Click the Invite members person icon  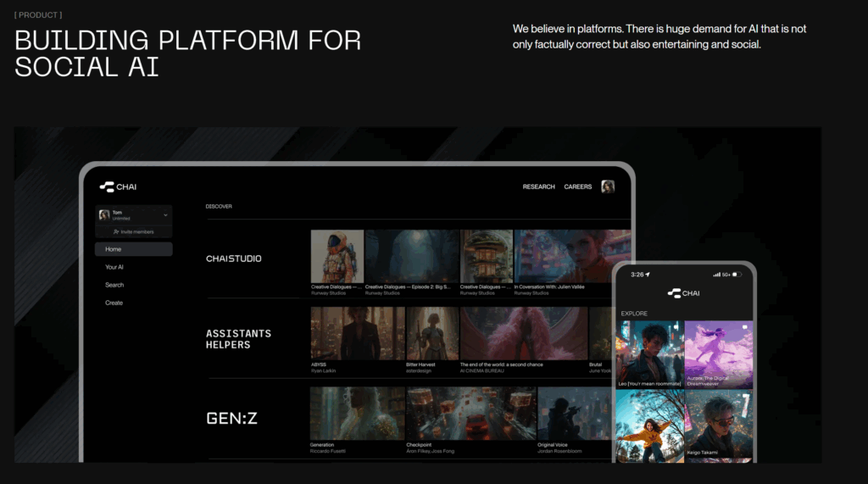point(116,231)
